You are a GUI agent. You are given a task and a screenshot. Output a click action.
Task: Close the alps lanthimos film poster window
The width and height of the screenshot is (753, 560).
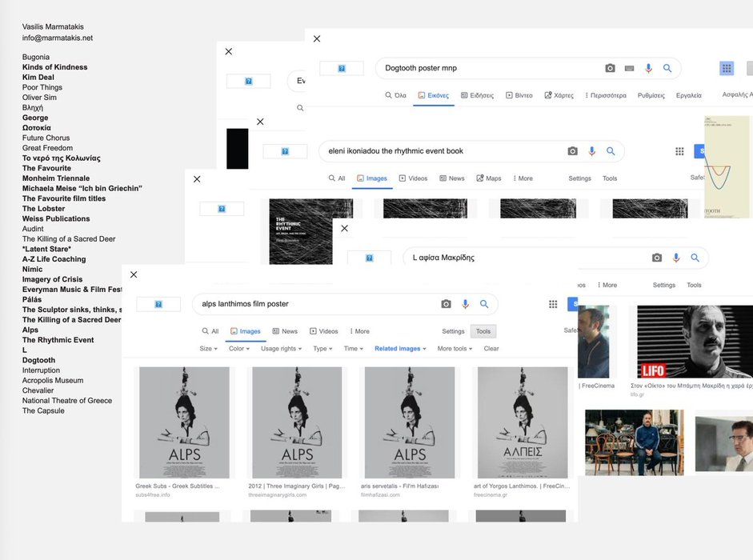point(134,274)
